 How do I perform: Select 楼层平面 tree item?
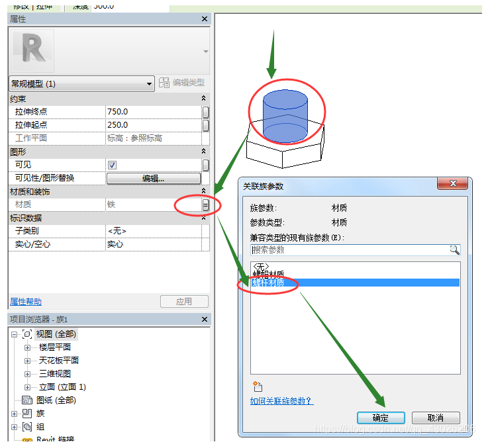(55, 347)
